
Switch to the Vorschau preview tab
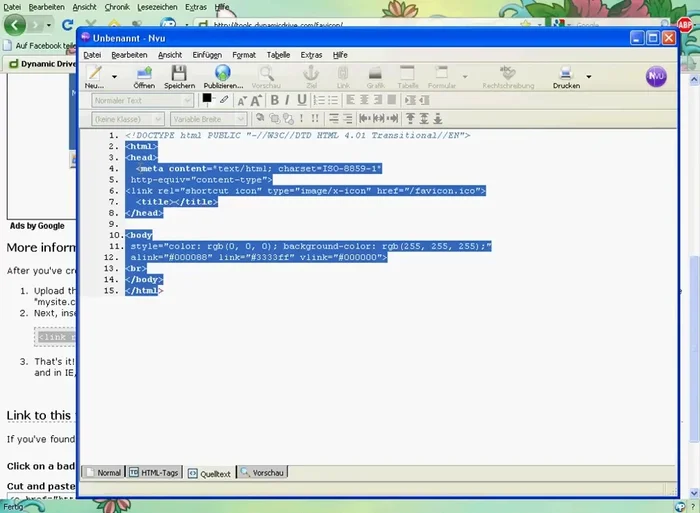click(262, 472)
